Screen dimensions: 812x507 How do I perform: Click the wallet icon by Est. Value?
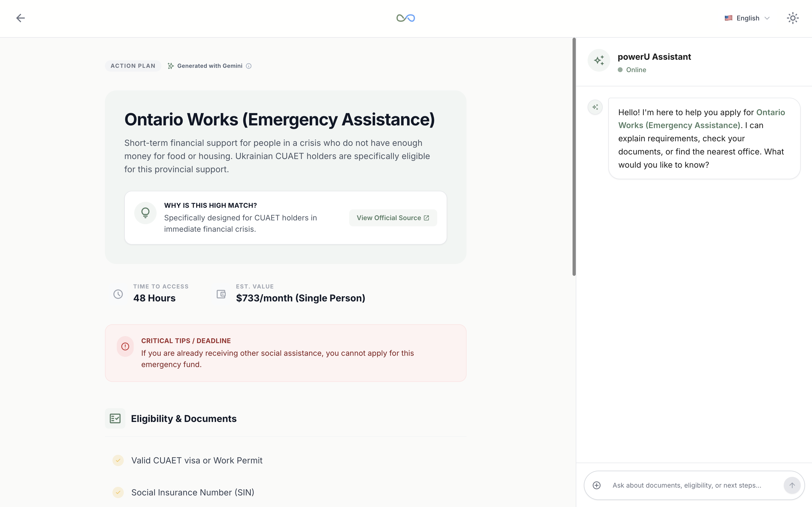click(x=221, y=294)
